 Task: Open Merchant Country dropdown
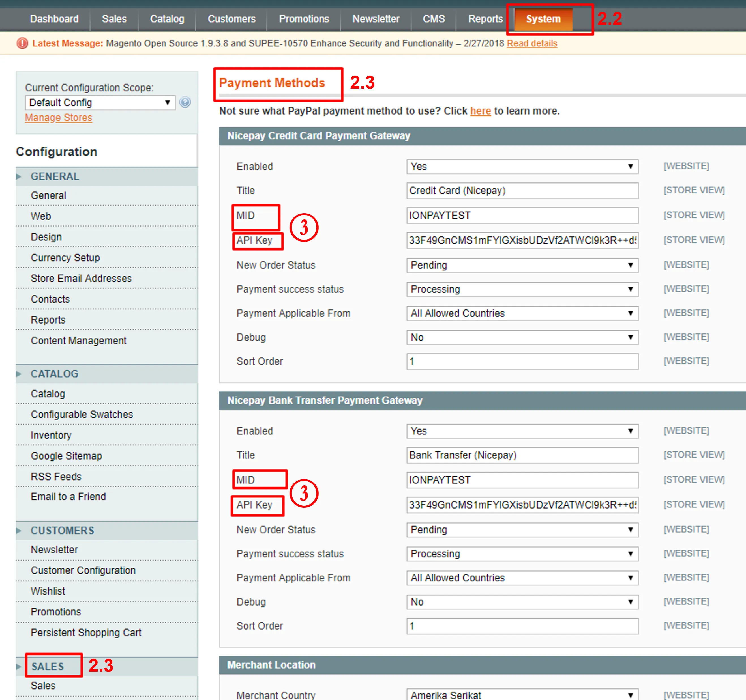[x=522, y=694]
